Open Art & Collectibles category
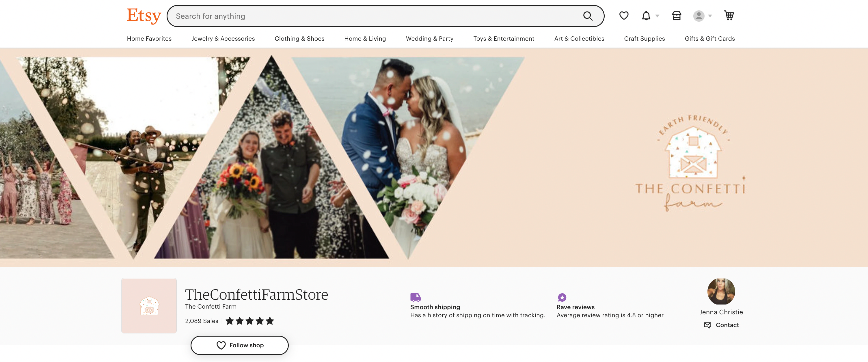This screenshot has width=868, height=362. tap(579, 38)
